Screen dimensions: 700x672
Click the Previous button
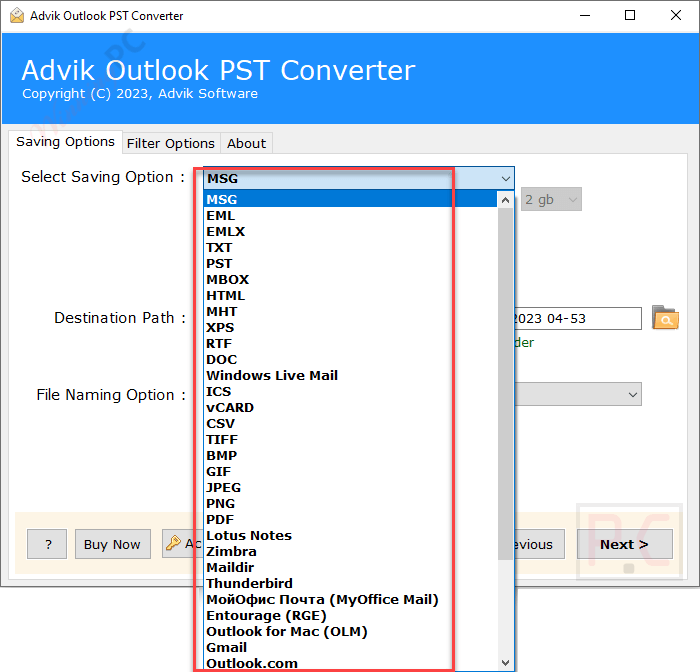coord(539,544)
